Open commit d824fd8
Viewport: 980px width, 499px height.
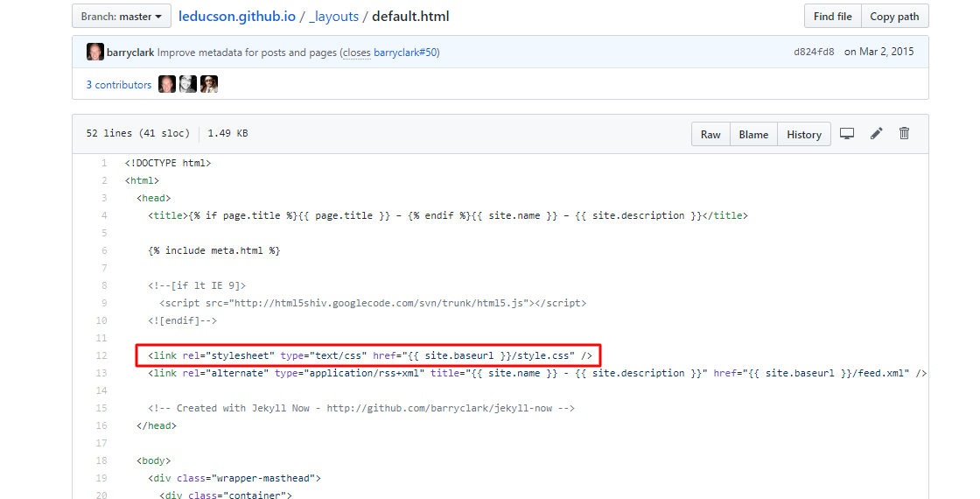tap(814, 53)
